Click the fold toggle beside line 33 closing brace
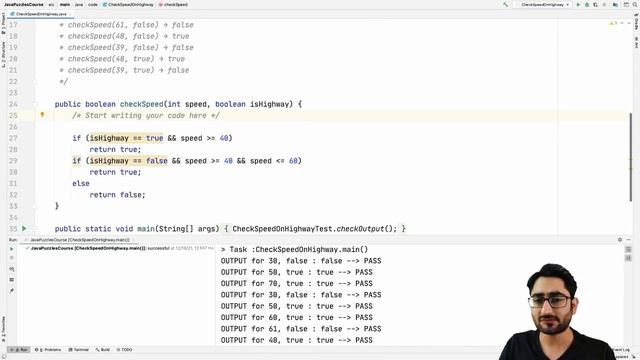 pos(35,206)
